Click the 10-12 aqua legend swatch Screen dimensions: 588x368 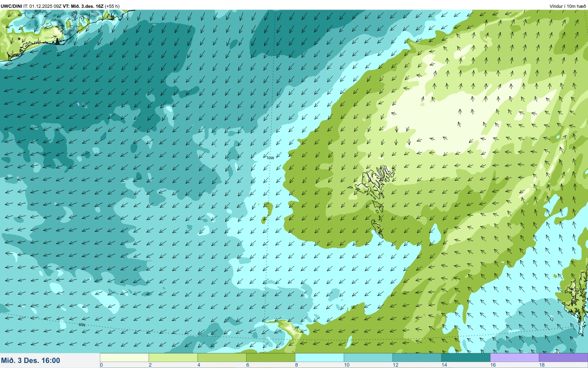pos(368,357)
